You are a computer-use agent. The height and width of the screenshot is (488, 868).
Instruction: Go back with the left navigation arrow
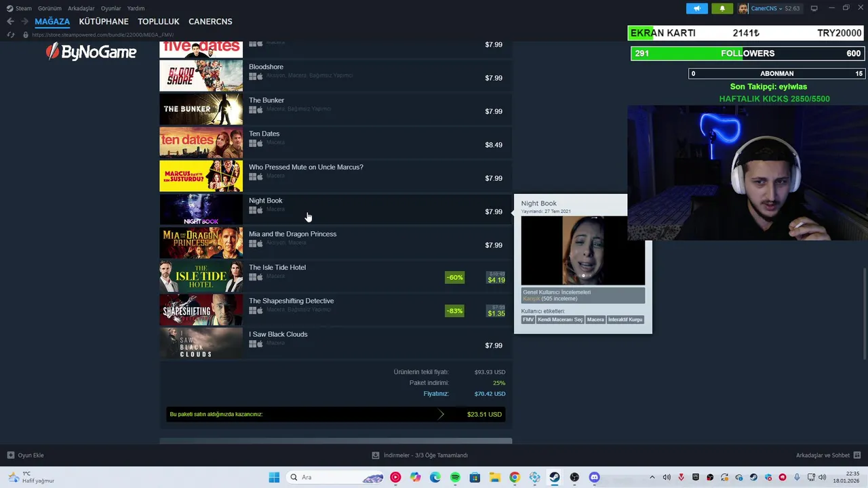click(x=10, y=22)
